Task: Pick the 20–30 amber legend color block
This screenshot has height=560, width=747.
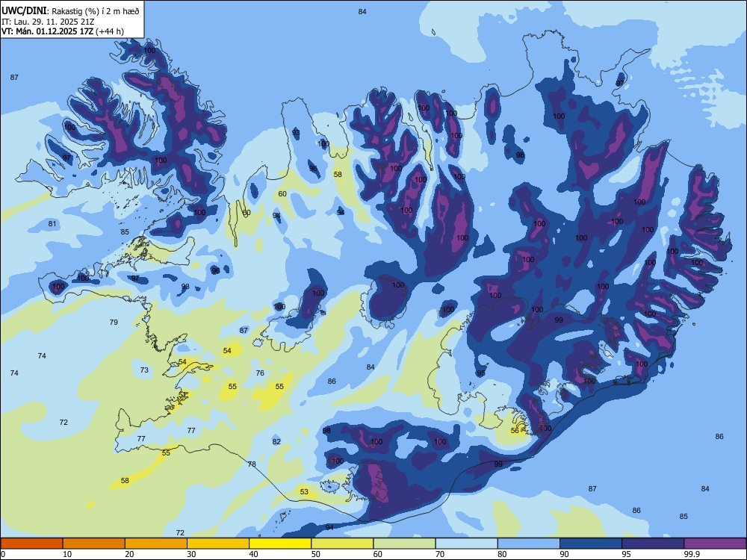Action: tap(156, 544)
